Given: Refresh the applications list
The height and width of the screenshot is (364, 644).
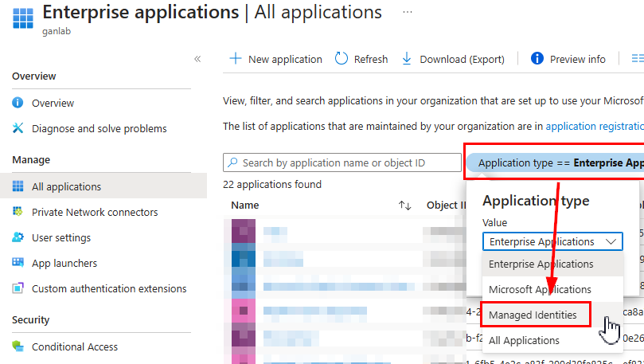Looking at the screenshot, I should pyautogui.click(x=361, y=59).
